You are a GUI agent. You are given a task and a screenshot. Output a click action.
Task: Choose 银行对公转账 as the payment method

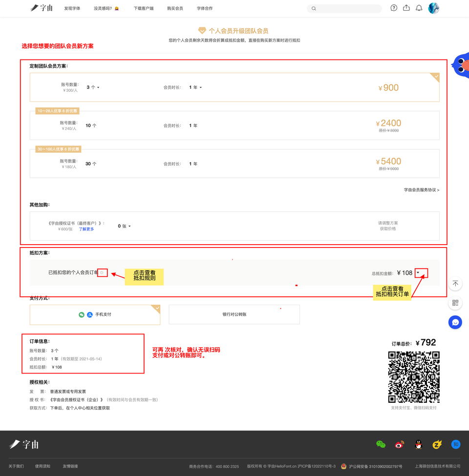[234, 314]
